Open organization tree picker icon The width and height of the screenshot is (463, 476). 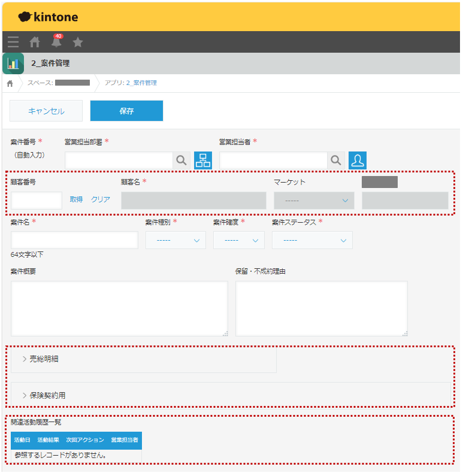(202, 160)
